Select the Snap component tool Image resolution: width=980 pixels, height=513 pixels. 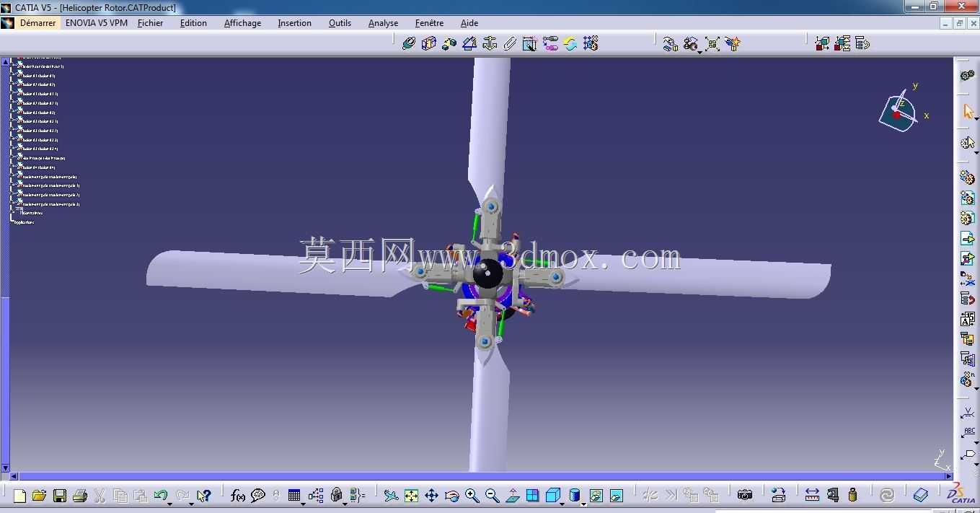coord(691,44)
